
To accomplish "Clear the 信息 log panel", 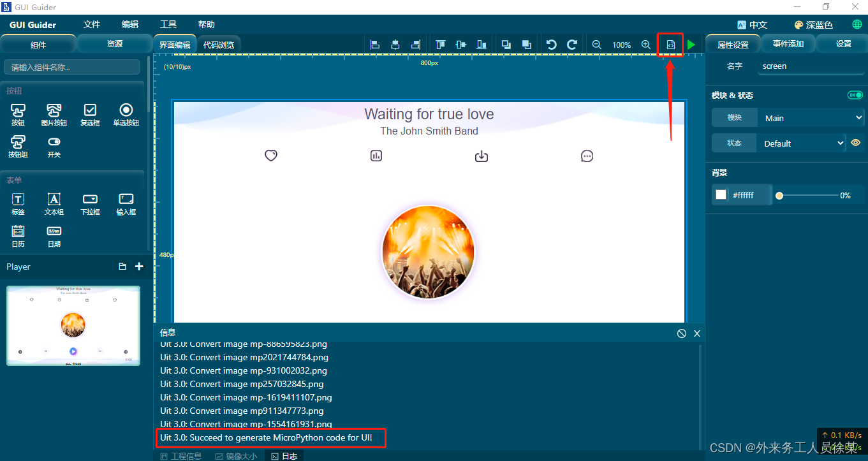I will coord(682,333).
